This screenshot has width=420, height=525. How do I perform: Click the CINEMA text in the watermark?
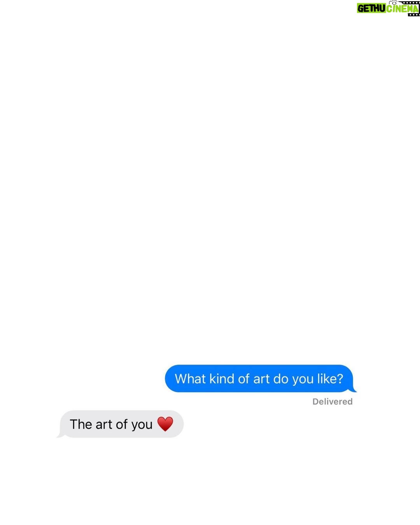[x=402, y=8]
